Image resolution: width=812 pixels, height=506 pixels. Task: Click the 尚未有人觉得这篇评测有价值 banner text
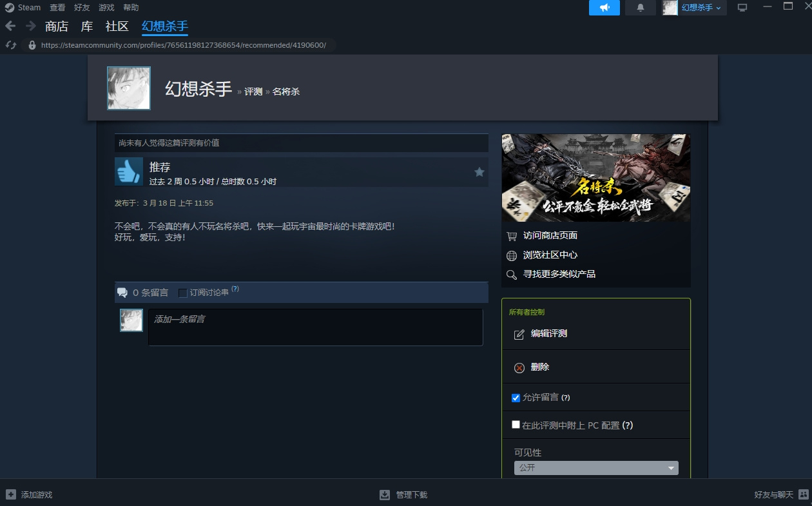point(169,143)
